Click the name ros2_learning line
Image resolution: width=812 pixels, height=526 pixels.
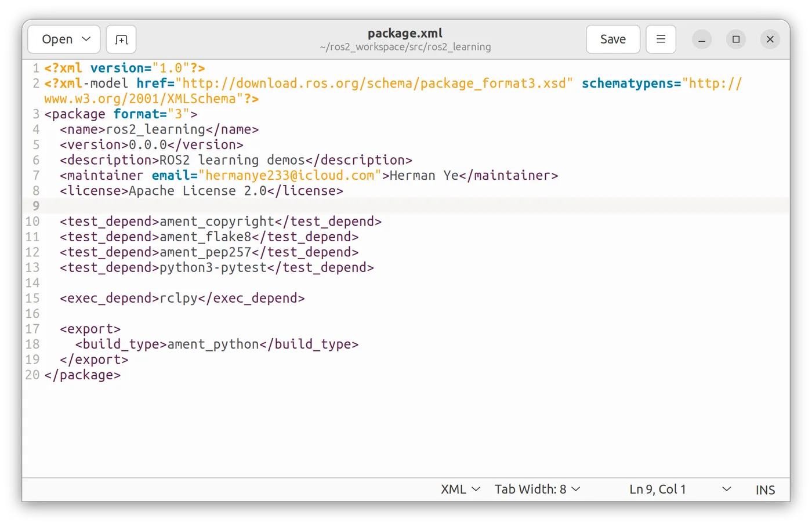coord(159,129)
